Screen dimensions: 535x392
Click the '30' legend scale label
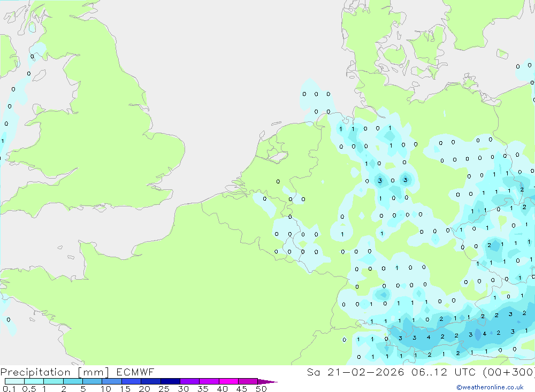[183, 389]
